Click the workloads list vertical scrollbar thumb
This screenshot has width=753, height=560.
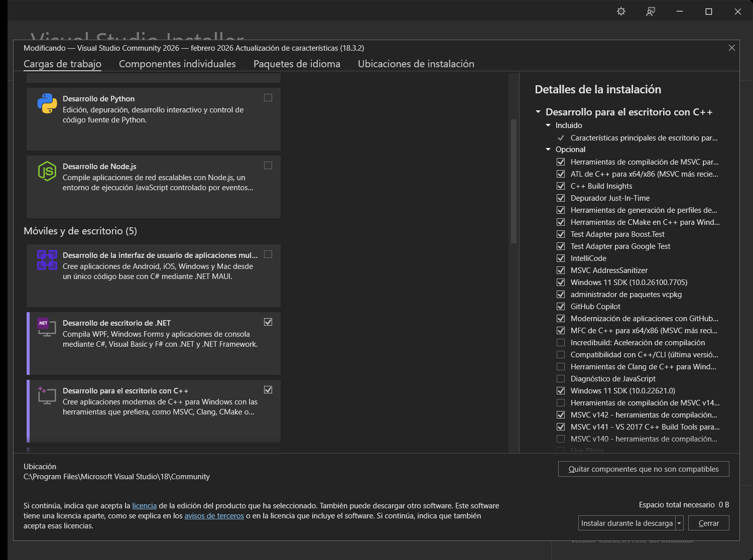[514, 181]
